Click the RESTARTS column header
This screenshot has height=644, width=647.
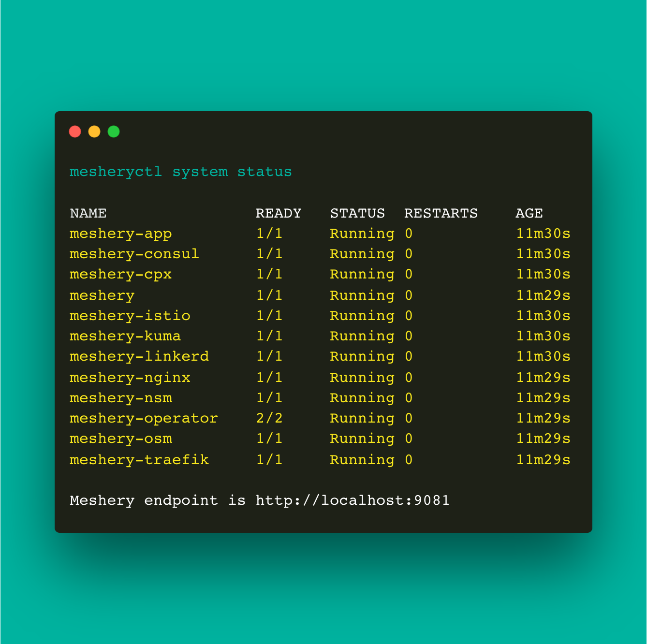point(441,213)
